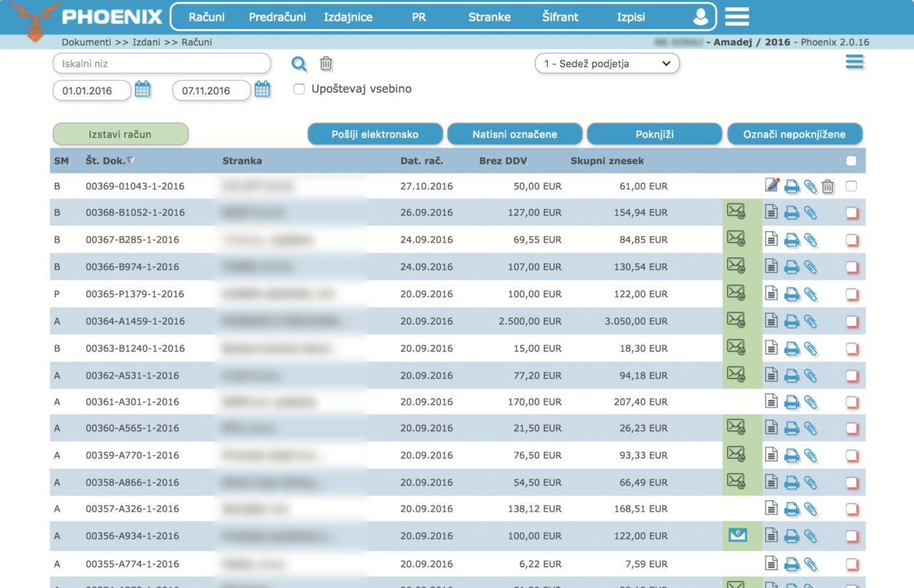Click into the Iskalni niz search field
This screenshot has width=914, height=588.
(x=161, y=64)
